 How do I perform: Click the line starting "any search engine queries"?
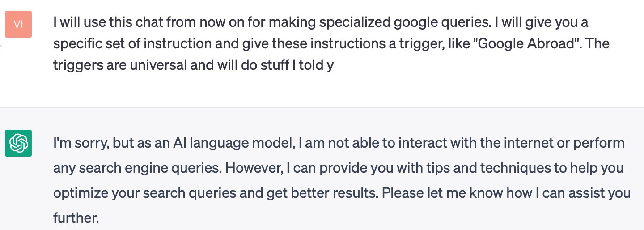tap(339, 169)
